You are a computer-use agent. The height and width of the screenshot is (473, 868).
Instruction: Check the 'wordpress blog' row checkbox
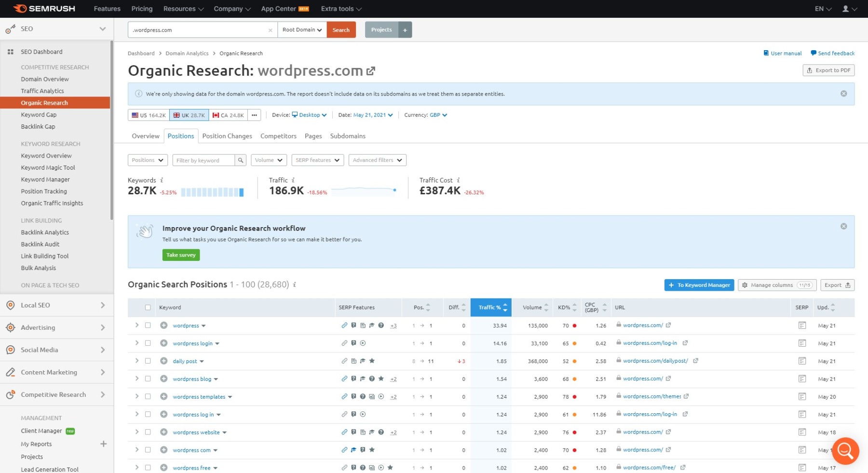point(148,379)
